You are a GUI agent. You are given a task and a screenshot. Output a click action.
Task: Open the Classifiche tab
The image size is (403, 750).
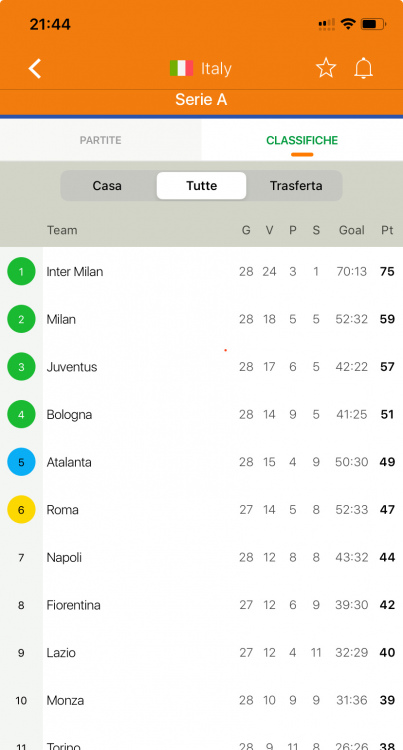[x=302, y=140]
